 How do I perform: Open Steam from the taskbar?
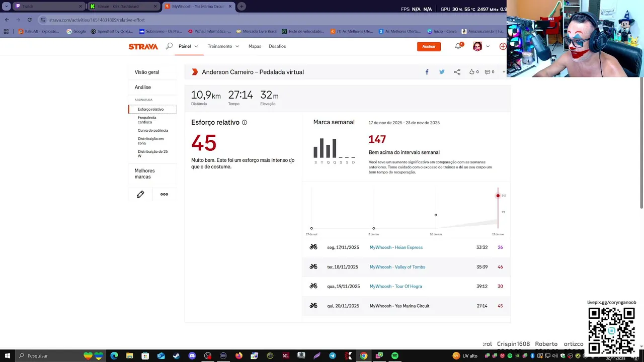176,355
